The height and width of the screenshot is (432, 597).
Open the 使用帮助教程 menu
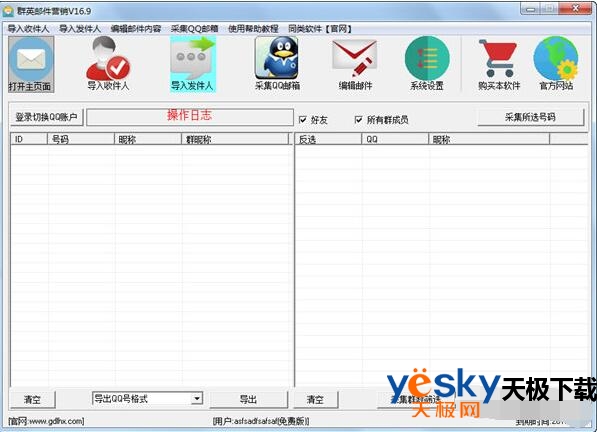point(253,29)
